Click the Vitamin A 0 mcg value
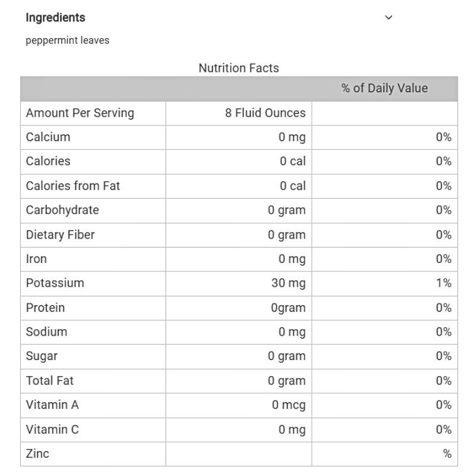 [x=289, y=405]
